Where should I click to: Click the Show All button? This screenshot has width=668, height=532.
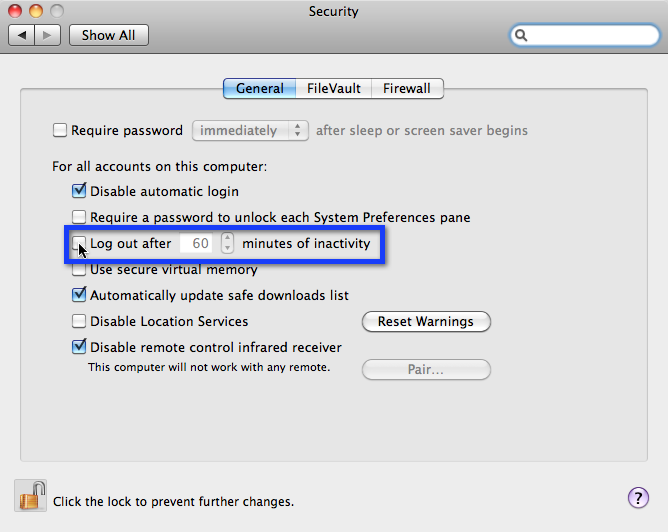[x=109, y=35]
